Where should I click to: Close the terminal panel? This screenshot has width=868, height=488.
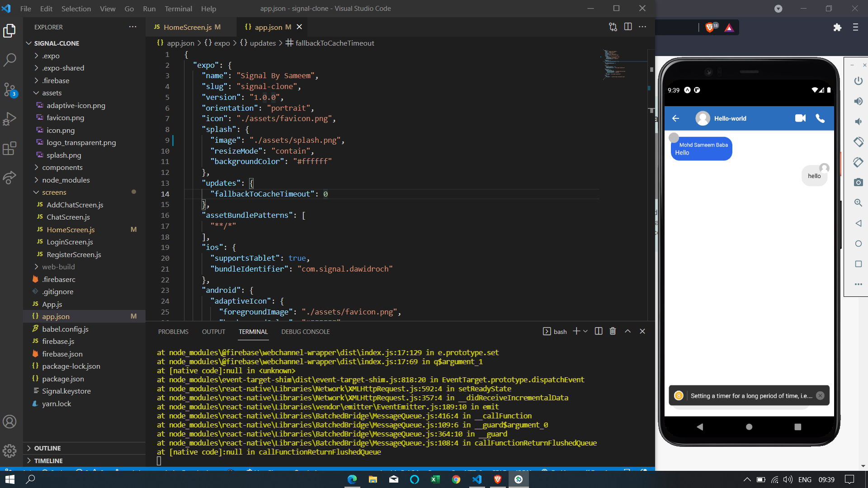point(642,331)
